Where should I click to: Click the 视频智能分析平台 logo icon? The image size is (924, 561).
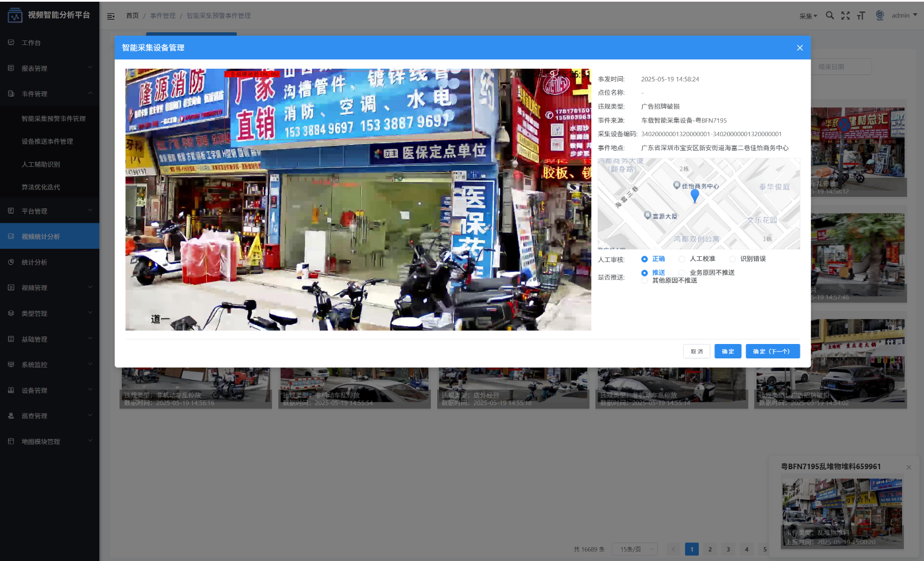coord(14,16)
